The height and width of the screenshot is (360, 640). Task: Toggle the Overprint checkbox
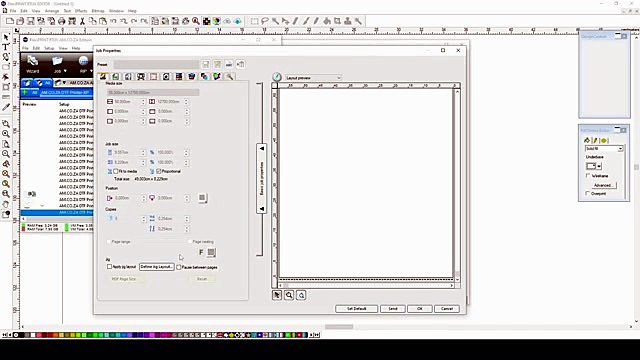pyautogui.click(x=588, y=193)
